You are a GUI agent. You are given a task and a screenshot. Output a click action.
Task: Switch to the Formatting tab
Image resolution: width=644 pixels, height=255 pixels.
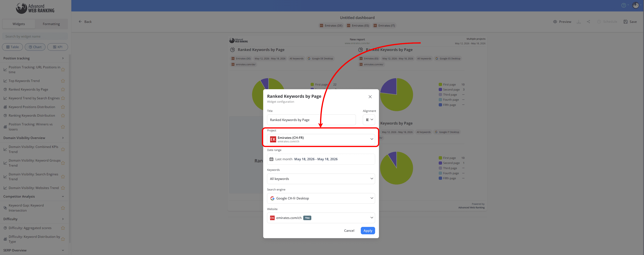pyautogui.click(x=51, y=24)
